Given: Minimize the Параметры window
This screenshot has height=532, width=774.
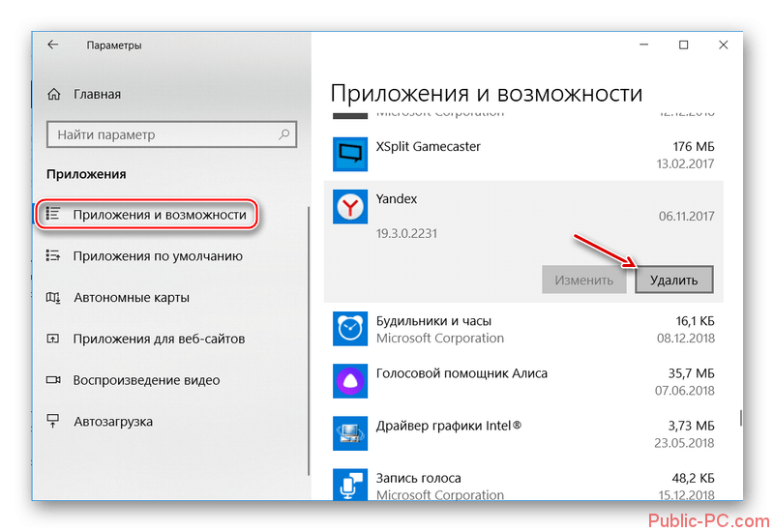Looking at the screenshot, I should pyautogui.click(x=643, y=44).
